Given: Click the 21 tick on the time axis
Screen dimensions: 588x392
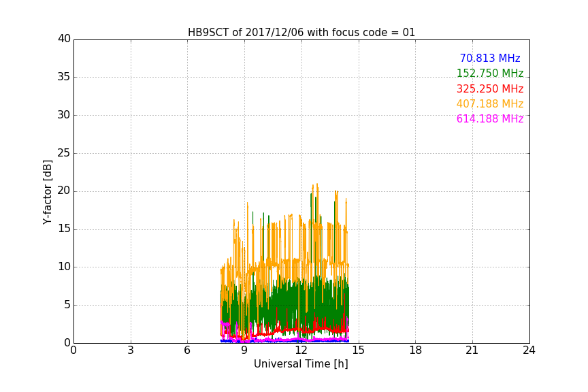Looking at the screenshot, I should tap(472, 350).
